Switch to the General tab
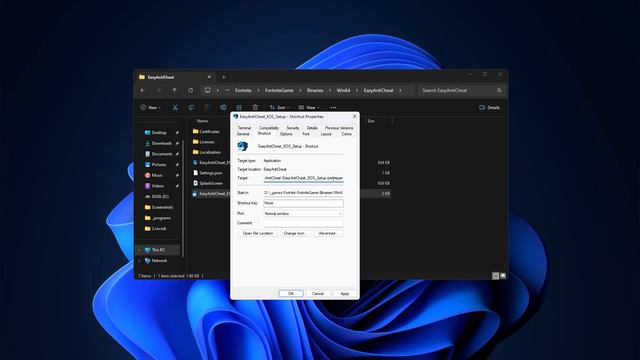The width and height of the screenshot is (640, 360). click(x=243, y=134)
